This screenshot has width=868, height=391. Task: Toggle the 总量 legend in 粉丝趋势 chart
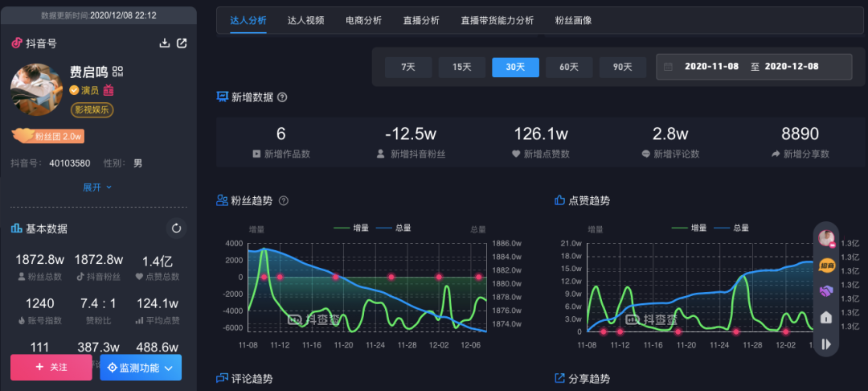pos(394,228)
